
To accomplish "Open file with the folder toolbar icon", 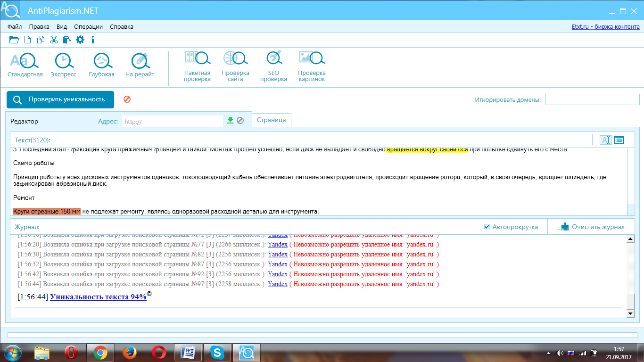I will pos(14,40).
